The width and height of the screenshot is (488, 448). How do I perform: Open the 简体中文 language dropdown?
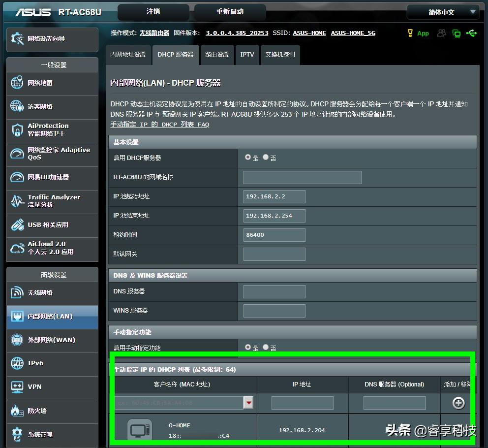point(442,12)
